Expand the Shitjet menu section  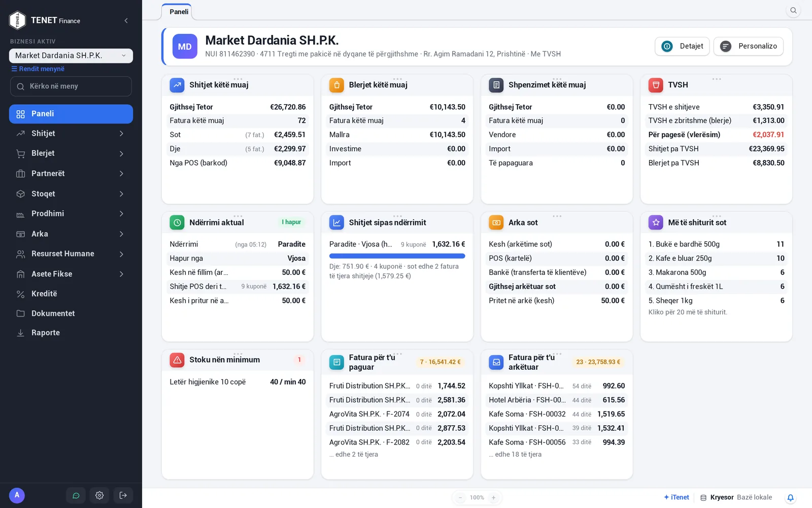[x=71, y=134]
